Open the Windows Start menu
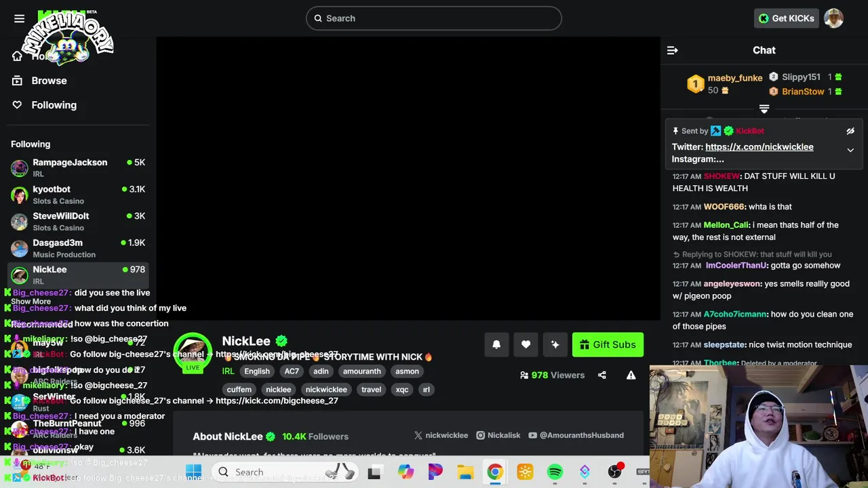Screen dimensions: 868x488 pyautogui.click(x=193, y=472)
